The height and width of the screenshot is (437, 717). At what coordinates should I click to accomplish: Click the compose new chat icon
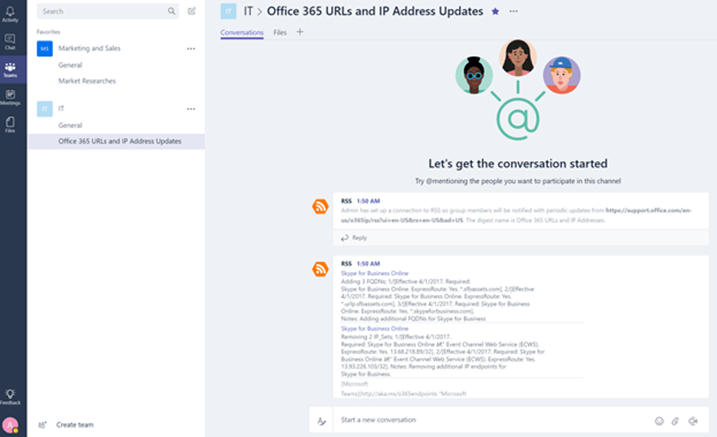(x=192, y=11)
